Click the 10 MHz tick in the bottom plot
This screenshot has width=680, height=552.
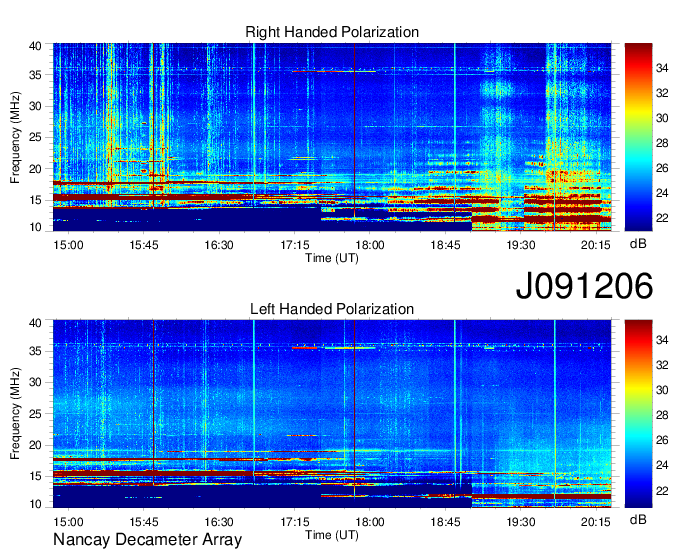click(35, 504)
